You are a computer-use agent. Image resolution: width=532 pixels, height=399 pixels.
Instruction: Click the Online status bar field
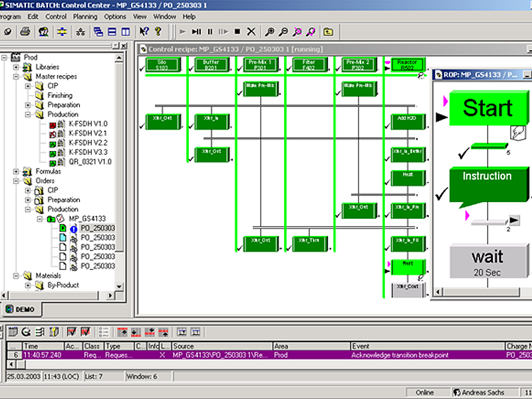[428, 392]
